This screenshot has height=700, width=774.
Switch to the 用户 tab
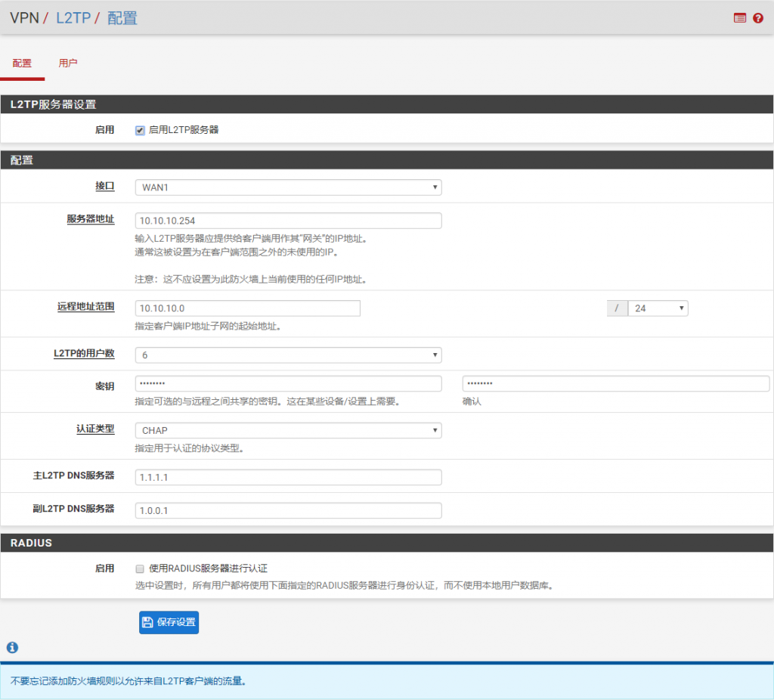point(68,63)
